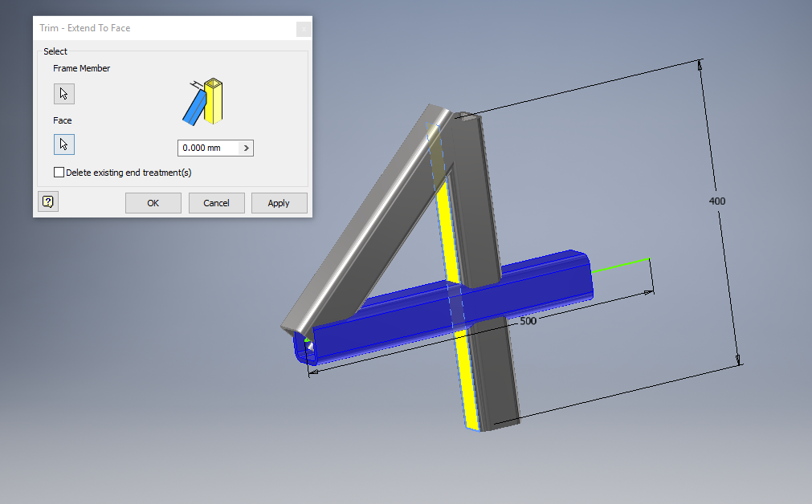Close the Trim - Extend To Face dialog
The height and width of the screenshot is (504, 812).
(x=304, y=29)
